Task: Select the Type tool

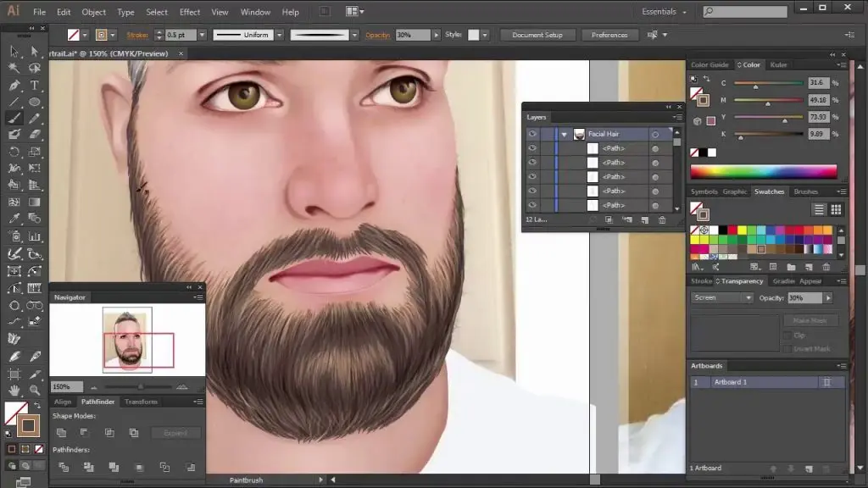Action: [35, 86]
